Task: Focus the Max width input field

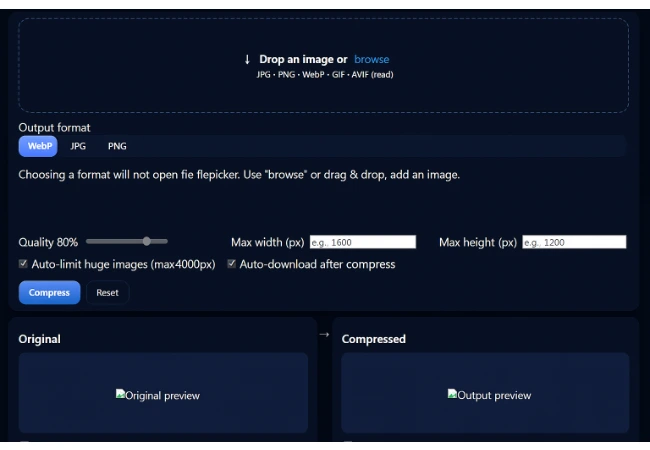Action: 362,242
